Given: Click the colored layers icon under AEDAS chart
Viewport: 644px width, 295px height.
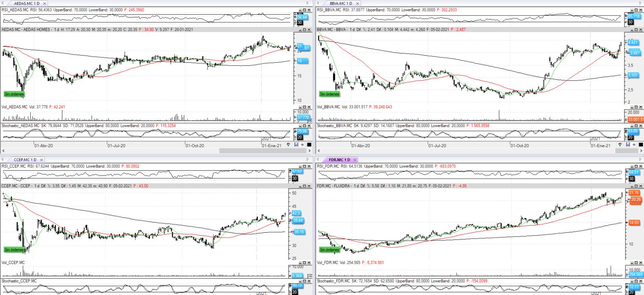Looking at the screenshot, I should click(x=289, y=145).
